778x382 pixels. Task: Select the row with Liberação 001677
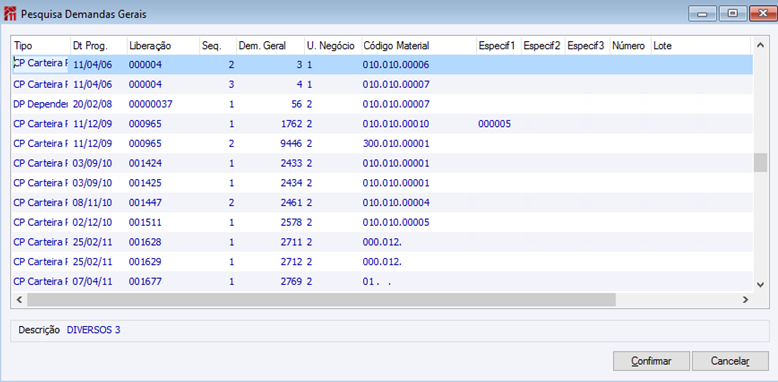pos(383,281)
